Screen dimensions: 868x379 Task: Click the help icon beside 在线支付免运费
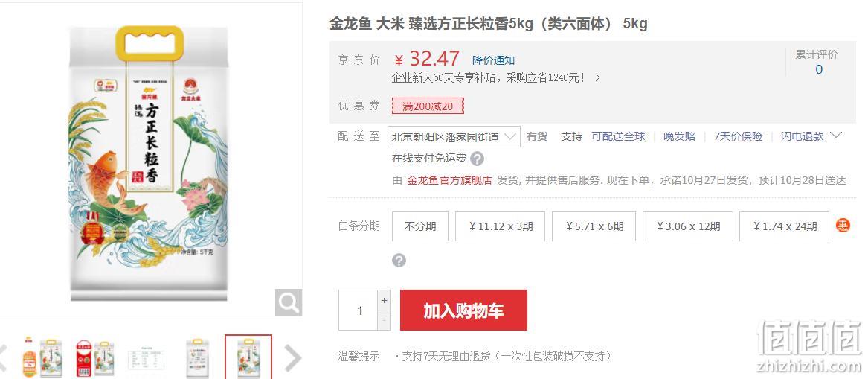477,159
